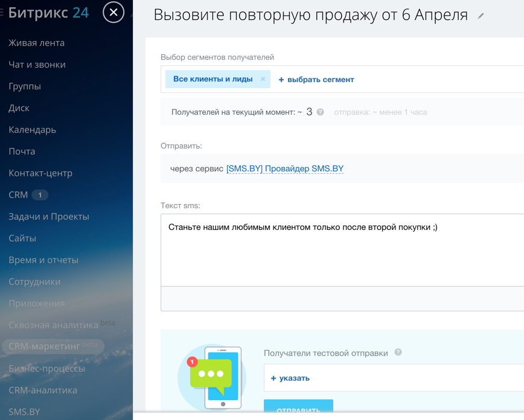The image size is (524, 420).
Task: Click the CRM counter badge
Action: point(40,195)
